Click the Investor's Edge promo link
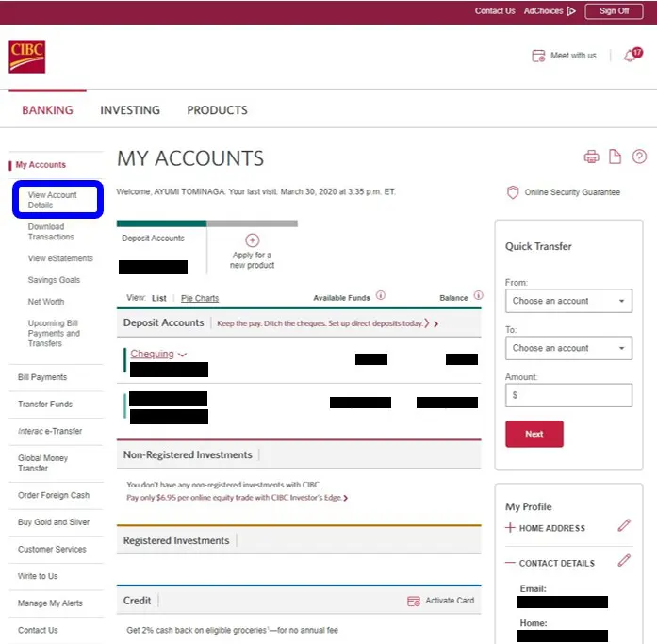The height and width of the screenshot is (644, 657). [x=238, y=498]
